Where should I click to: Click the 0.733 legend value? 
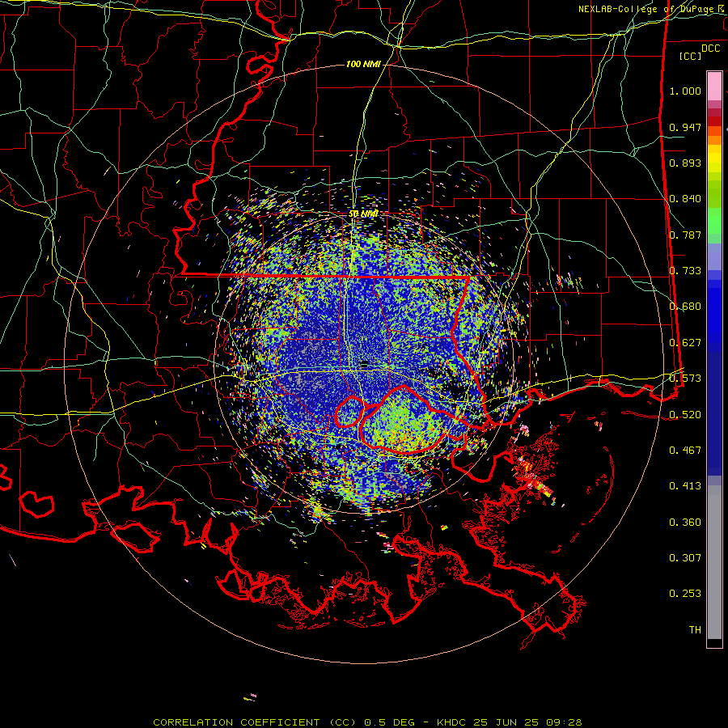(x=685, y=271)
